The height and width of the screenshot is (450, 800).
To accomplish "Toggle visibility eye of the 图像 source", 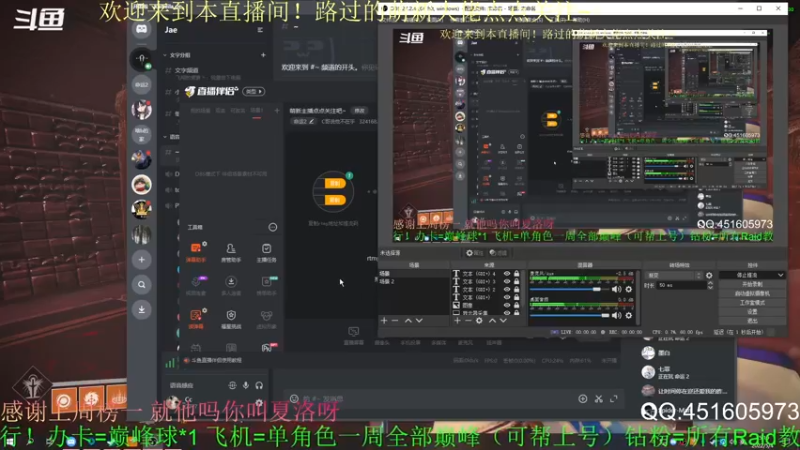I will click(507, 305).
